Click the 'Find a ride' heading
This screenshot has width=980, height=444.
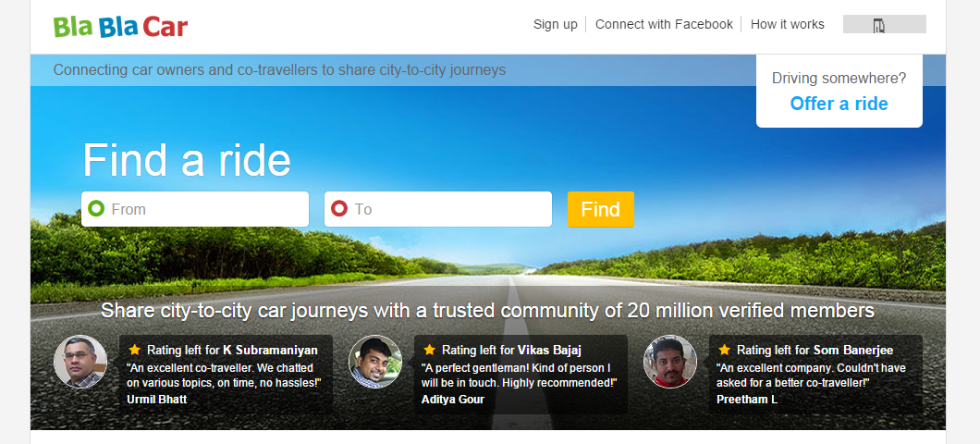click(187, 160)
